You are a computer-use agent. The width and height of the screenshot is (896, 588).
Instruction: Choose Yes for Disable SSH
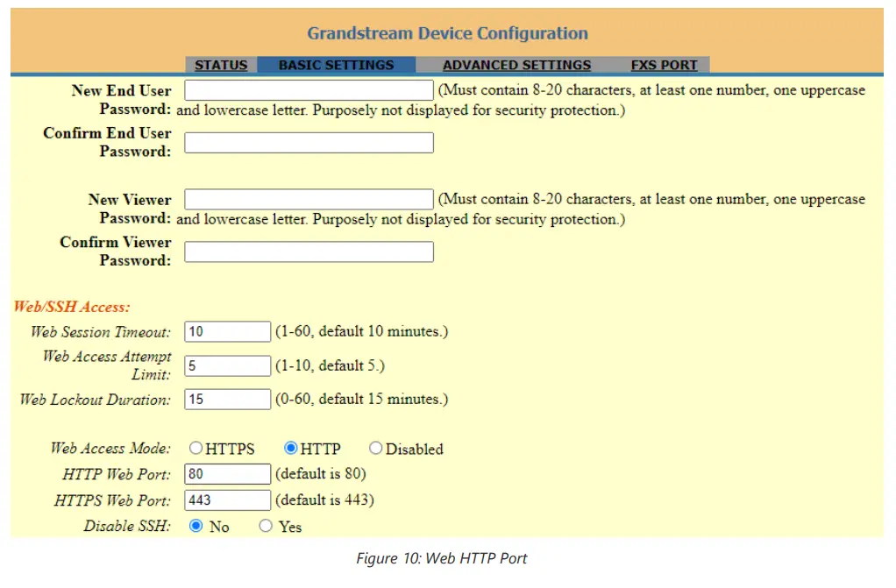266,526
